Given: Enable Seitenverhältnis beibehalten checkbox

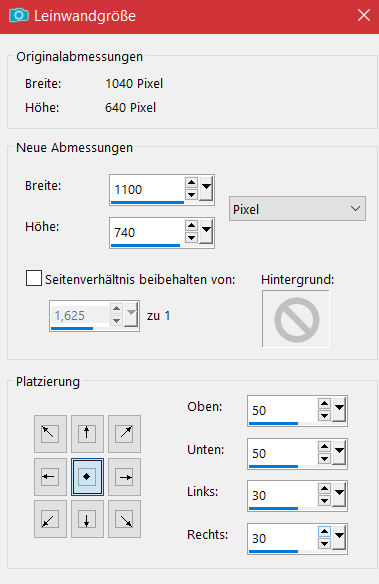Looking at the screenshot, I should click(x=34, y=278).
